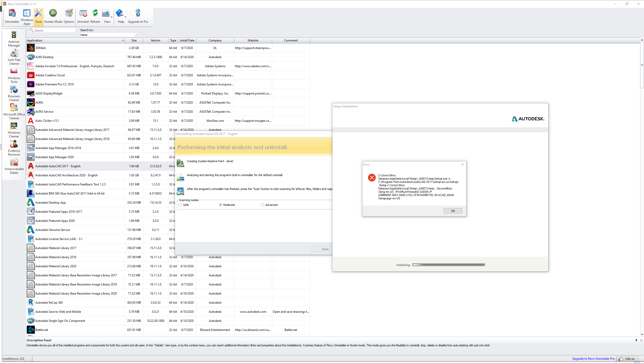Click the Adobe Premiere Pro CC 2019 icon
This screenshot has height=363, width=644.
31,84
